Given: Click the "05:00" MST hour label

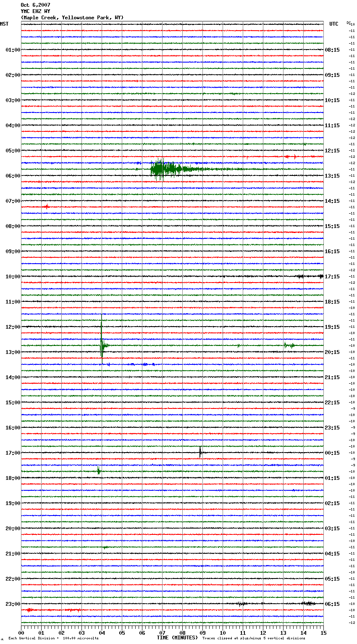Looking at the screenshot, I should pyautogui.click(x=13, y=151).
